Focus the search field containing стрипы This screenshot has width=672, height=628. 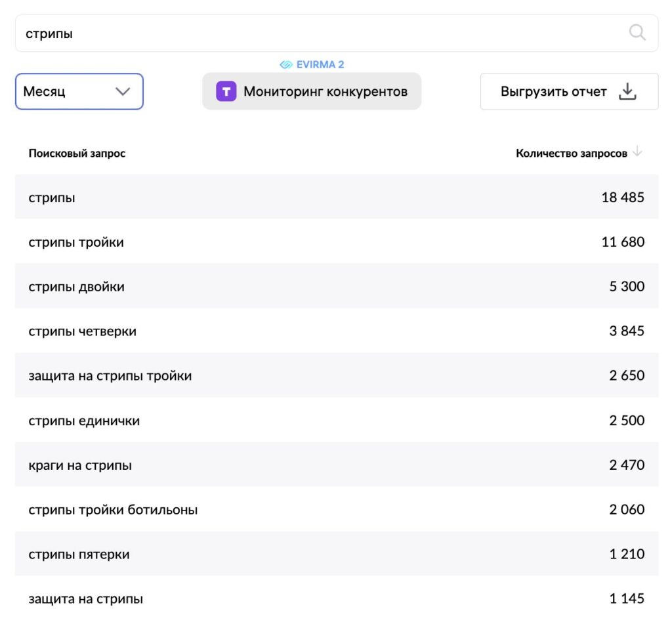[x=337, y=33]
